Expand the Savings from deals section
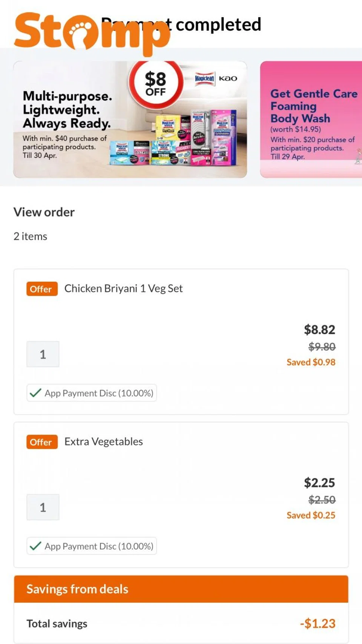The image size is (362, 644). click(77, 589)
